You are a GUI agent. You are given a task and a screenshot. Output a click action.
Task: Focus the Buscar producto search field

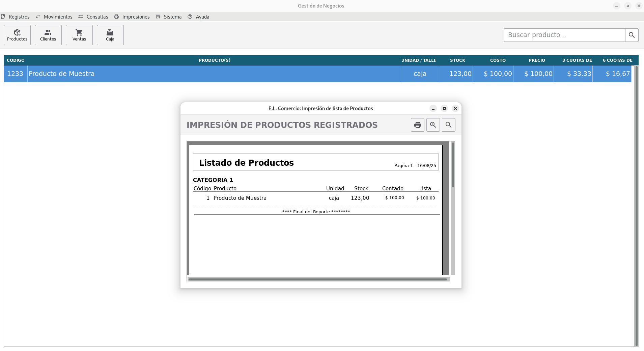pos(564,35)
